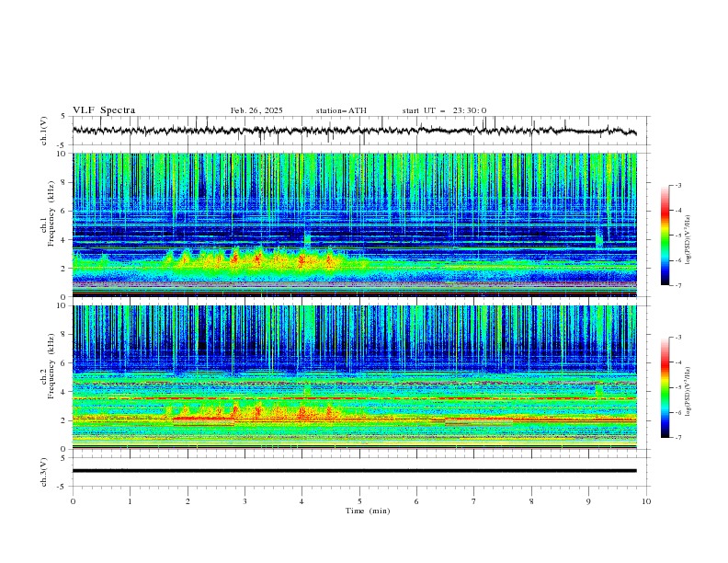The height and width of the screenshot is (563, 728).
Task: Click the ch.3 flat black waveform trace
Action: click(x=355, y=471)
